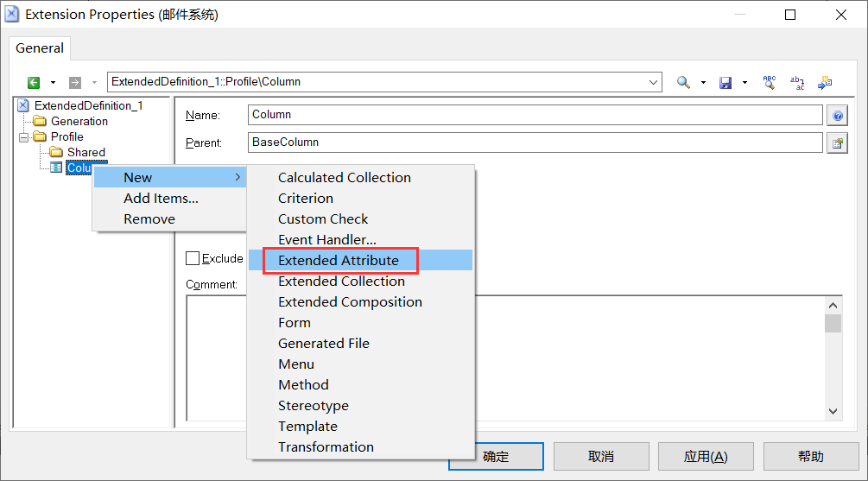
Task: Collapse the Profile tree node
Action: click(23, 137)
